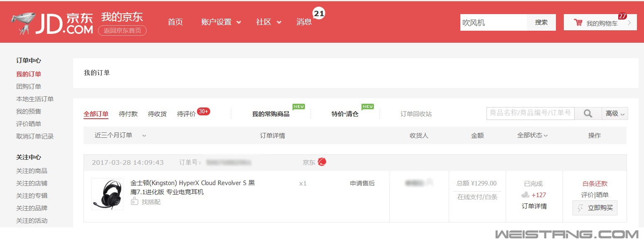The image size is (644, 244).
Task: Click the 白条还款 link
Action: (595, 184)
